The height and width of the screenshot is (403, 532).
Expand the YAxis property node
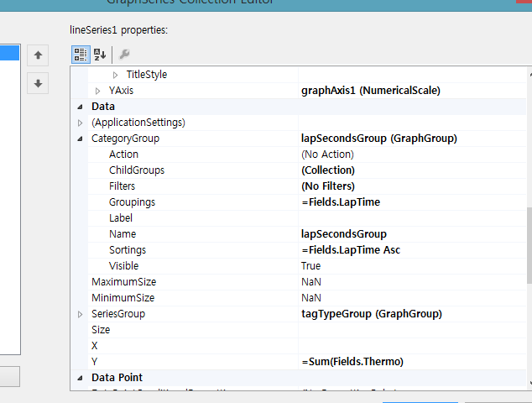pyautogui.click(x=97, y=91)
